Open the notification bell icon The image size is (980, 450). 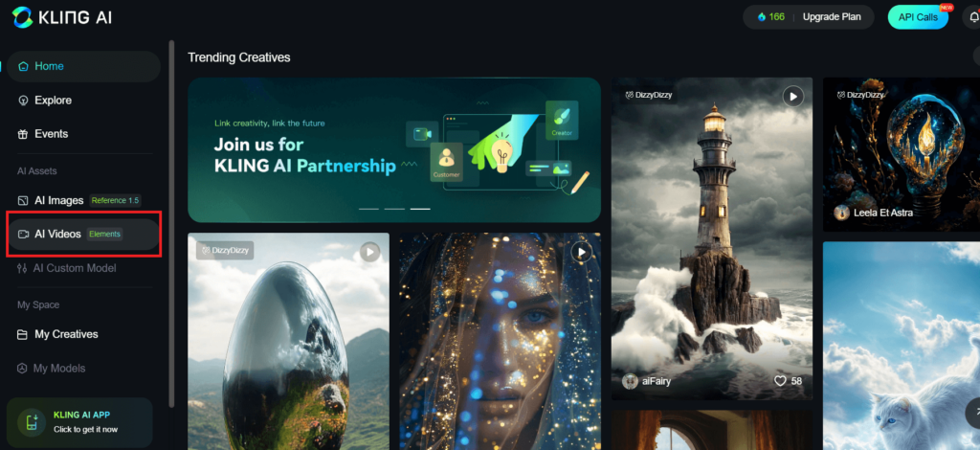click(974, 17)
